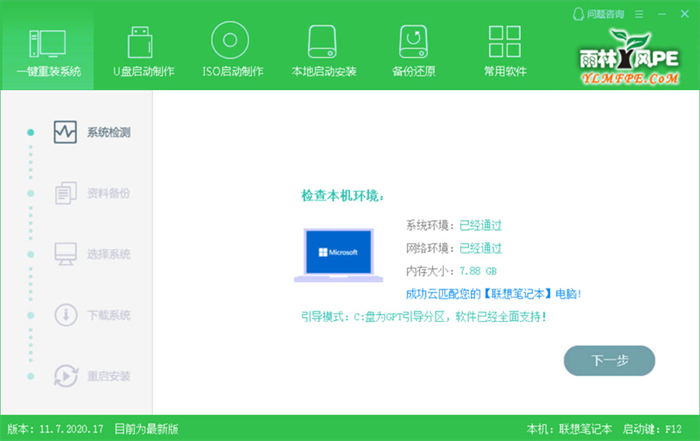Viewport: 700px width, 441px height.
Task: Select the 重启安装 step icon
Action: click(x=65, y=376)
